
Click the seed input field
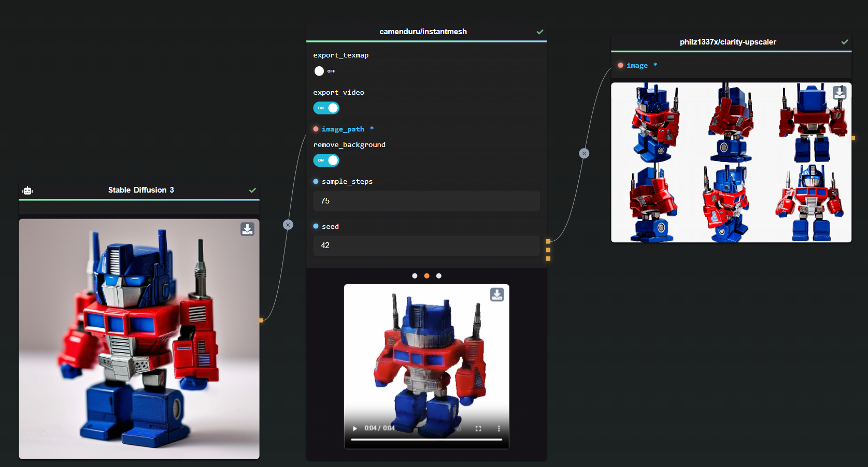coord(426,245)
